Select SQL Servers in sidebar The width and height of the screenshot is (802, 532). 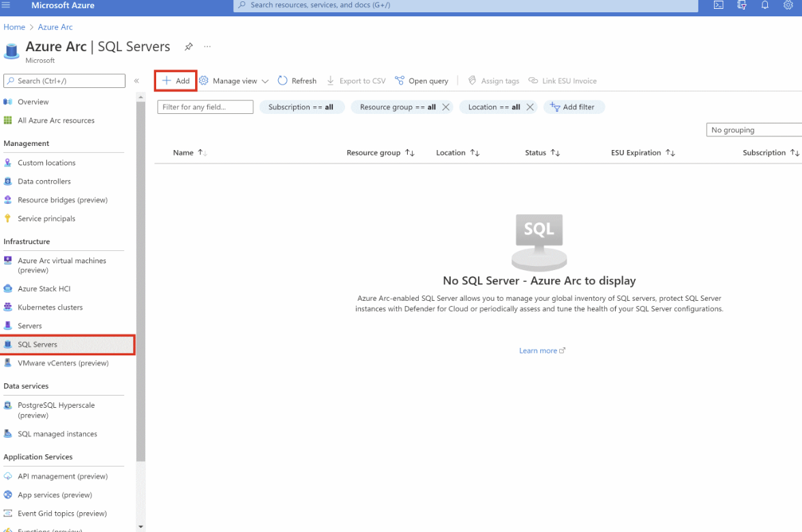click(68, 344)
